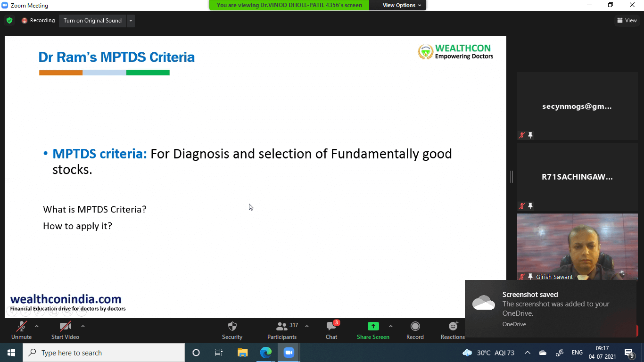The height and width of the screenshot is (362, 644).
Task: Open the Participants panel
Action: (x=282, y=327)
